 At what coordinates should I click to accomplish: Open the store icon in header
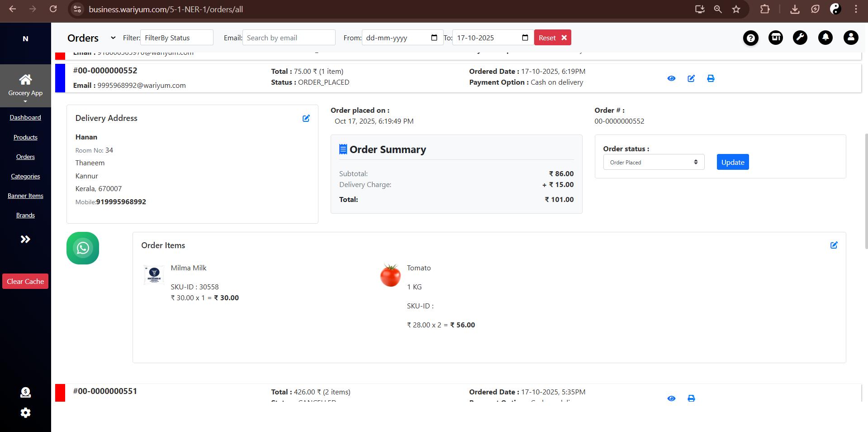[x=776, y=38]
